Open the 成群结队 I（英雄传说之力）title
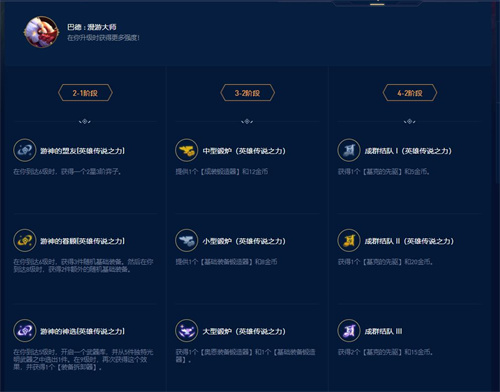The image size is (500, 392). point(408,151)
